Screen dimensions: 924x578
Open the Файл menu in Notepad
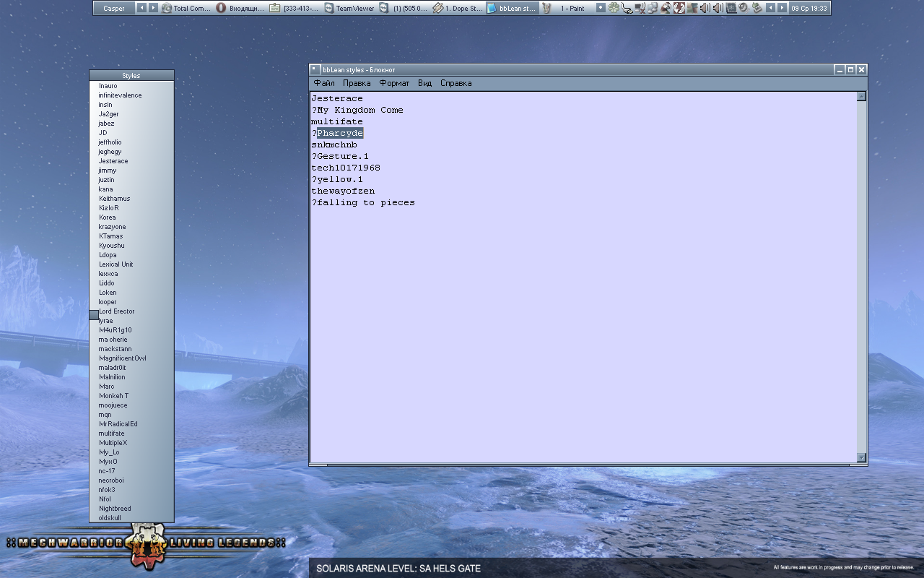[x=324, y=83]
